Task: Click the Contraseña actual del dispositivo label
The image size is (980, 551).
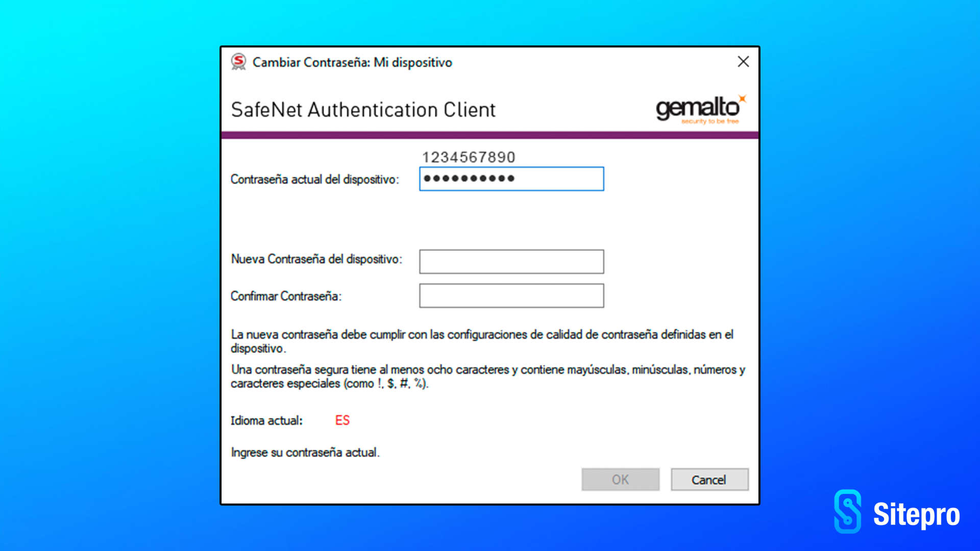Action: (x=314, y=180)
